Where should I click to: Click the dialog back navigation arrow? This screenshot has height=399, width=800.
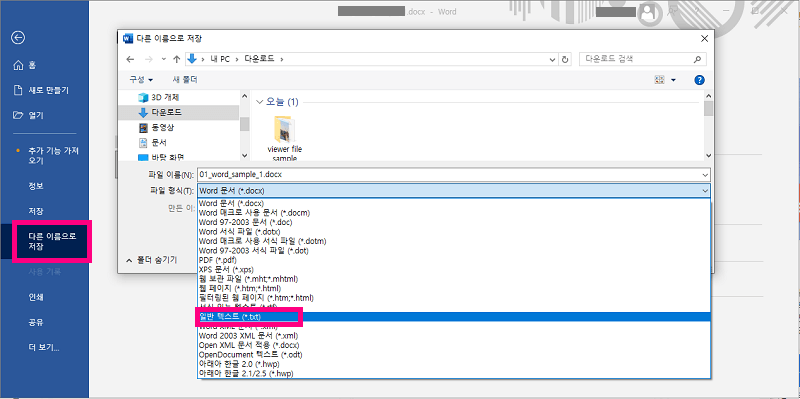[x=130, y=59]
